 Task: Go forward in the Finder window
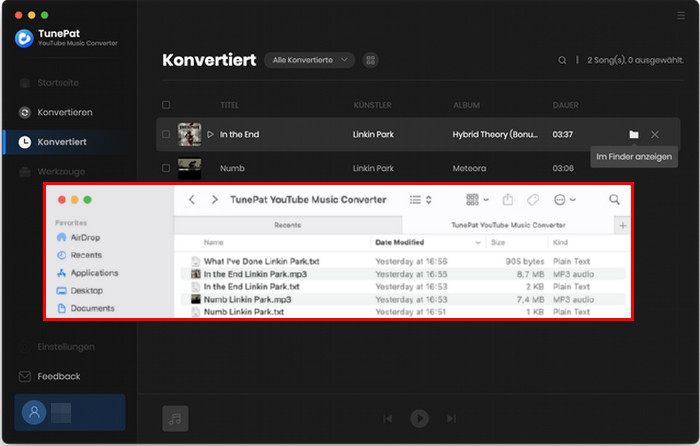click(x=215, y=200)
